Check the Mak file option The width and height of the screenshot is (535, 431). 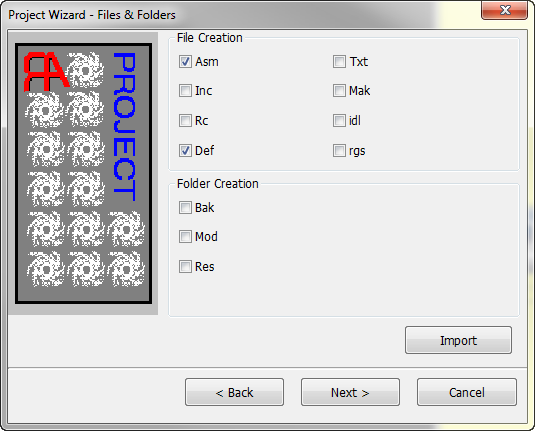tap(339, 91)
